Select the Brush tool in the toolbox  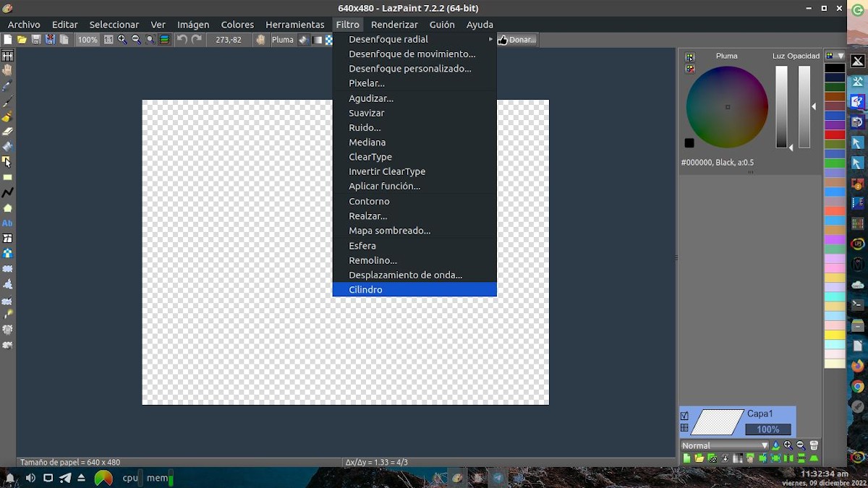tap(7, 116)
